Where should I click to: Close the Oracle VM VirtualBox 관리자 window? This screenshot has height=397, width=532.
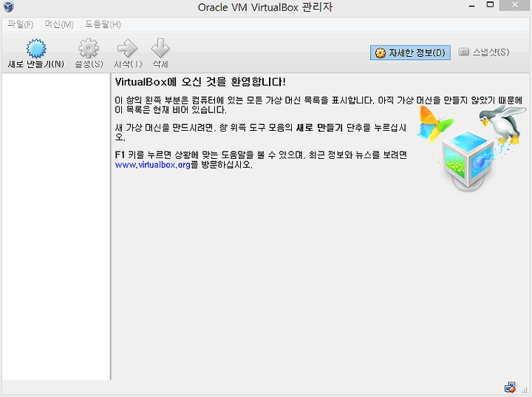tap(515, 4)
